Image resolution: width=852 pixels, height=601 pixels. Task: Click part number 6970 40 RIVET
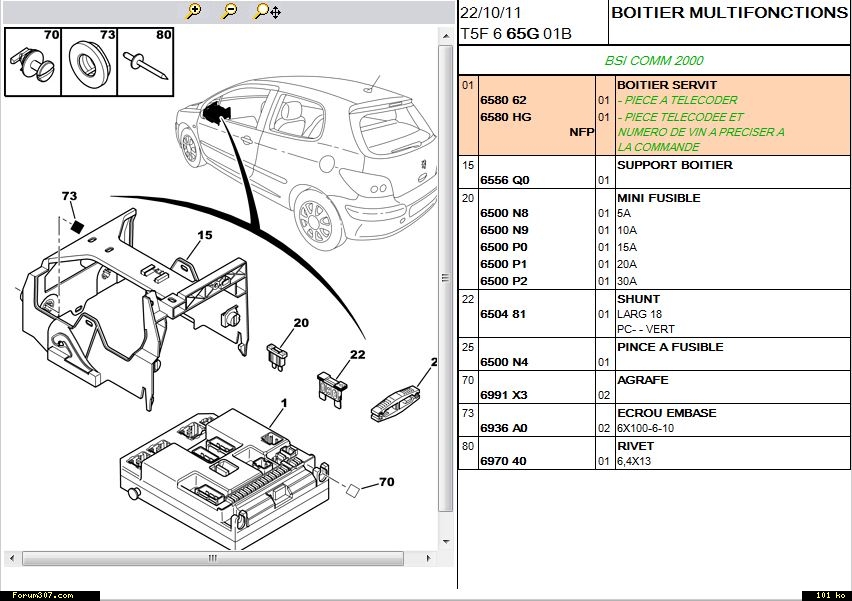(x=504, y=461)
